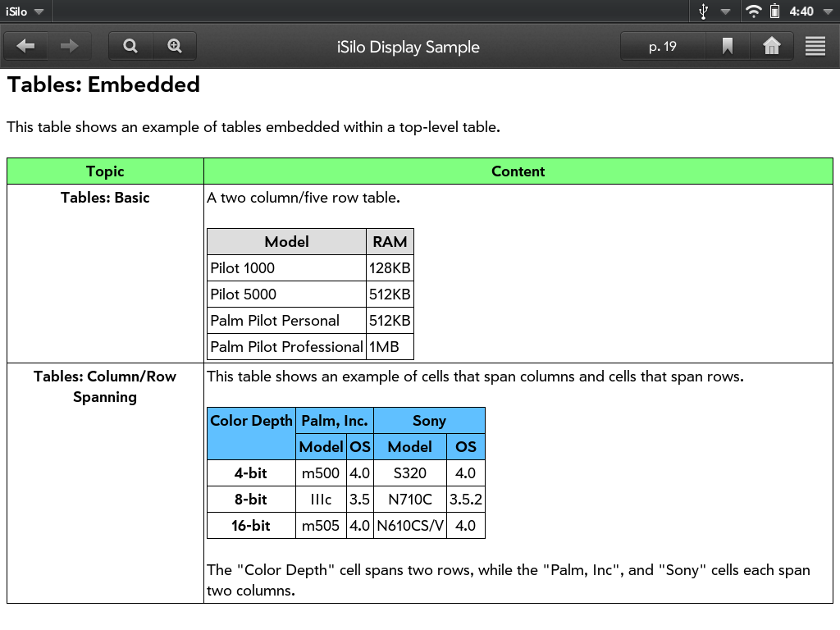Open the p. 19 page selector
Viewport: 840px width, 630px height.
[663, 47]
